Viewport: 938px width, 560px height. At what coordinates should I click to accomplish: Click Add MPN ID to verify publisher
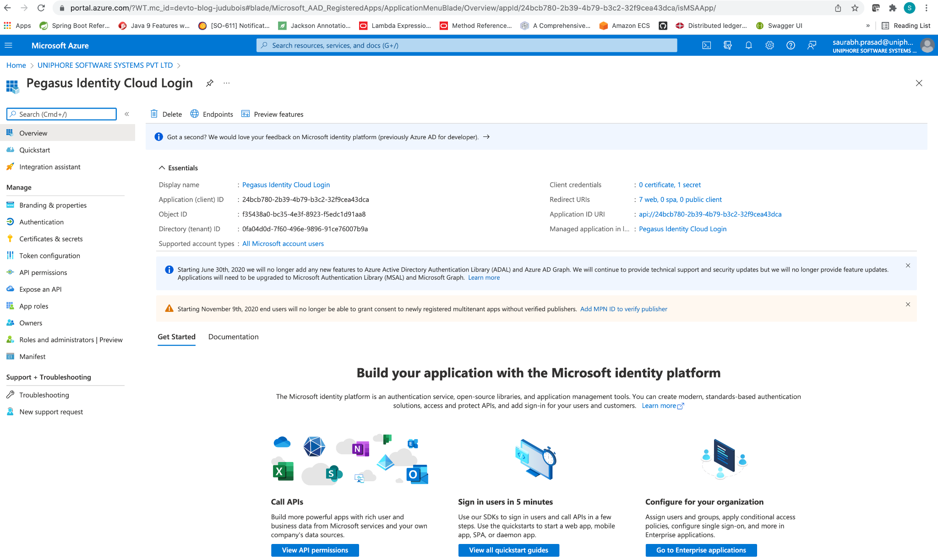tap(624, 309)
